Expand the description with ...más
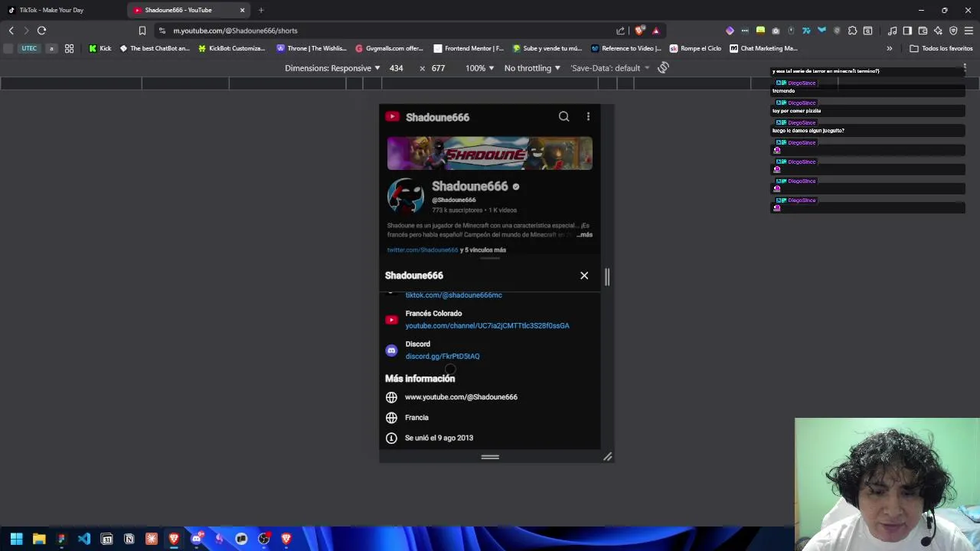Image resolution: width=980 pixels, height=551 pixels. [585, 234]
